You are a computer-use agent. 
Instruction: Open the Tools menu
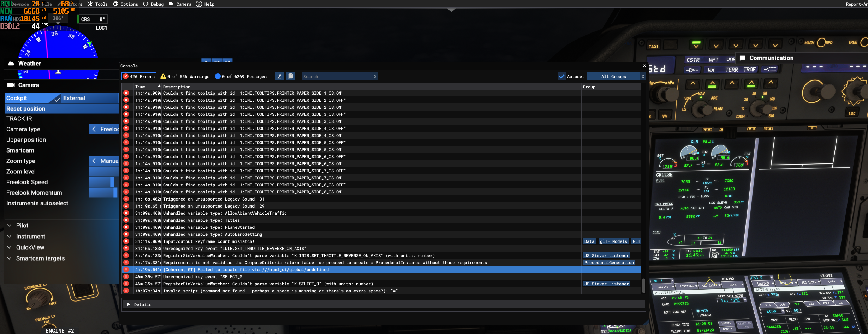(x=97, y=4)
